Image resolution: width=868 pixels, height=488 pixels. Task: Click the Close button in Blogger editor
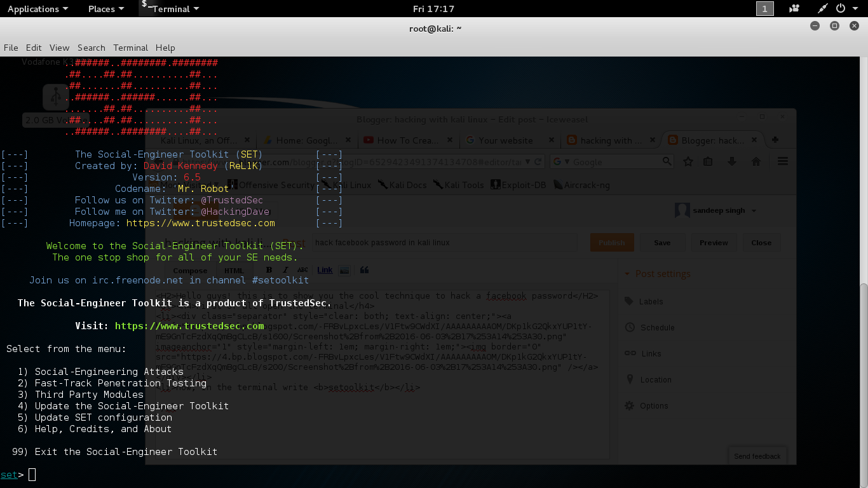[x=761, y=242]
